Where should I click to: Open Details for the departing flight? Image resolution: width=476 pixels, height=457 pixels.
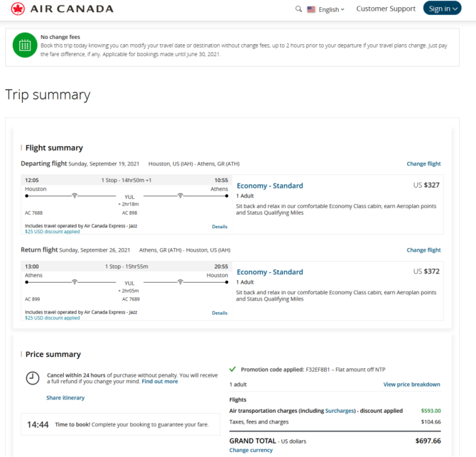pyautogui.click(x=220, y=227)
